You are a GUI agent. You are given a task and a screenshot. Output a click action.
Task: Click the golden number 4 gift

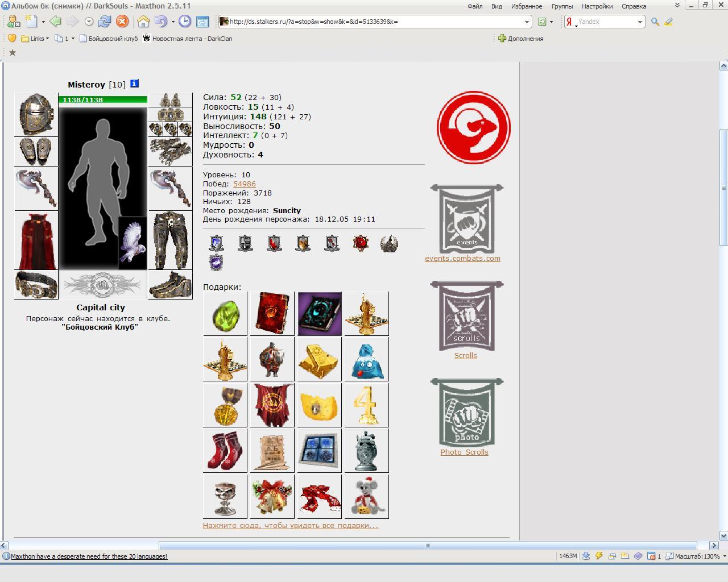click(366, 404)
